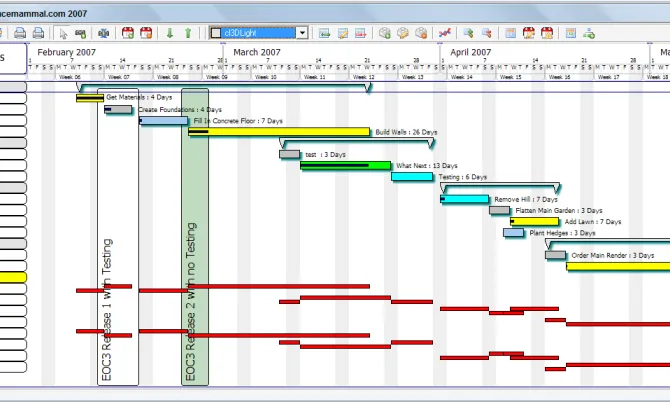This screenshot has width=670, height=402.
Task: Click the Week 16 label in the timescale
Action: click(x=560, y=77)
